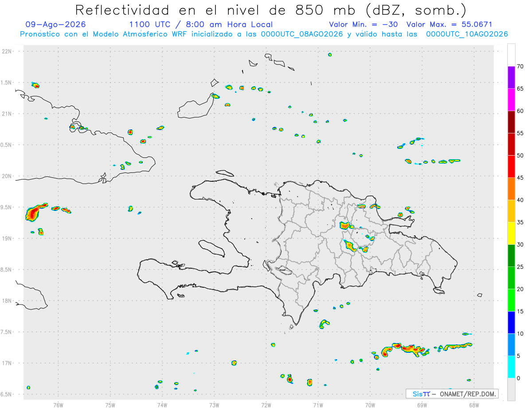The width and height of the screenshot is (532, 411).
Task: Click the '21N' latitude axis label
Action: click(x=7, y=114)
